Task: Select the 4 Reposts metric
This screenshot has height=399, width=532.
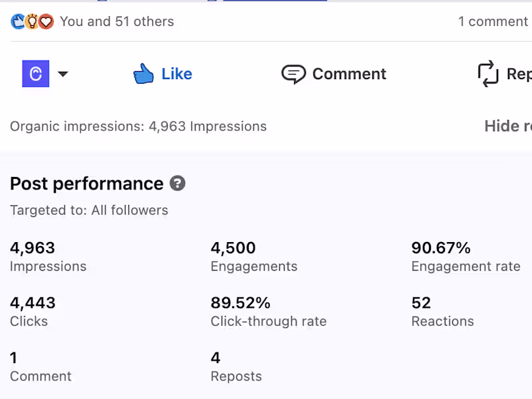Action: 236,367
